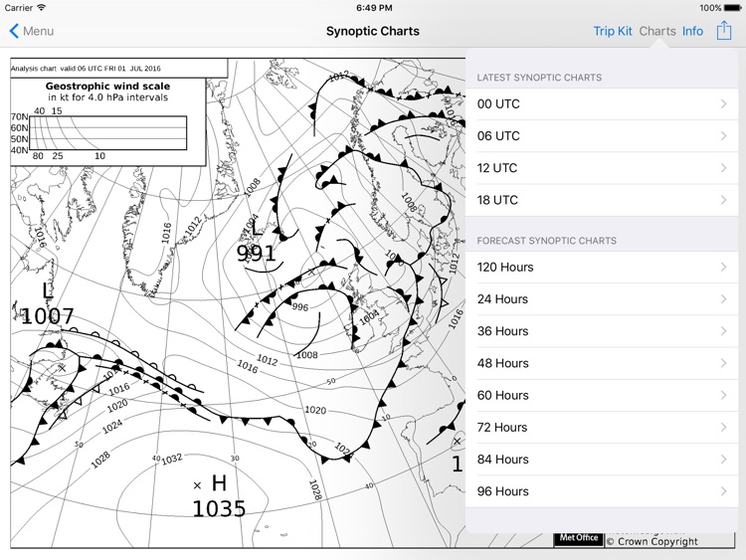Open the 00 UTC synoptic chart
Screen dimensions: 746x560
pyautogui.click(x=602, y=103)
